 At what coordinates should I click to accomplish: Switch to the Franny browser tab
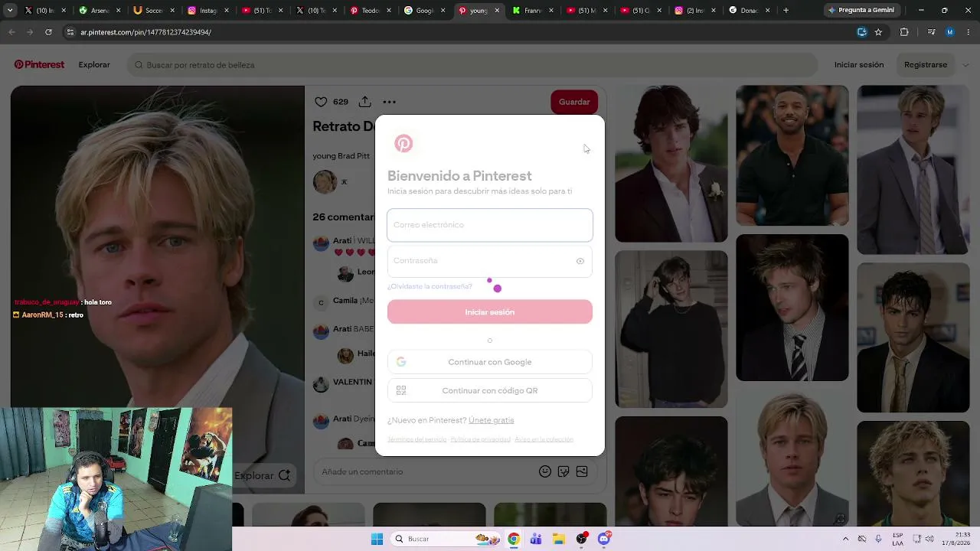[x=531, y=11]
